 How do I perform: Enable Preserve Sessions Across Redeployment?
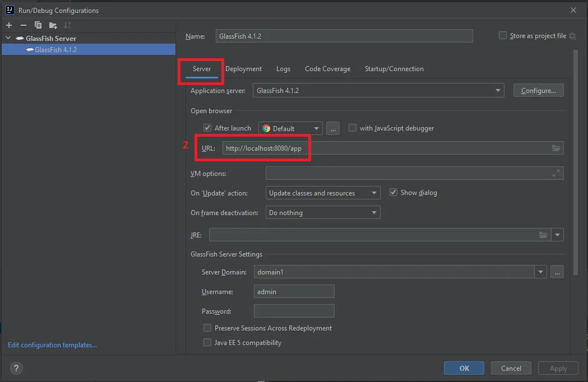(x=207, y=328)
